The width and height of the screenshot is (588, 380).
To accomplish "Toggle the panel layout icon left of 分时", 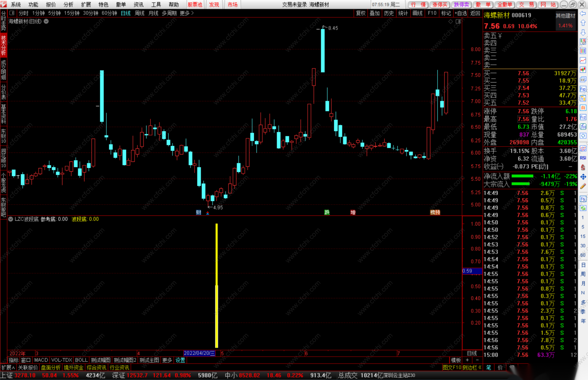I will (x=12, y=13).
